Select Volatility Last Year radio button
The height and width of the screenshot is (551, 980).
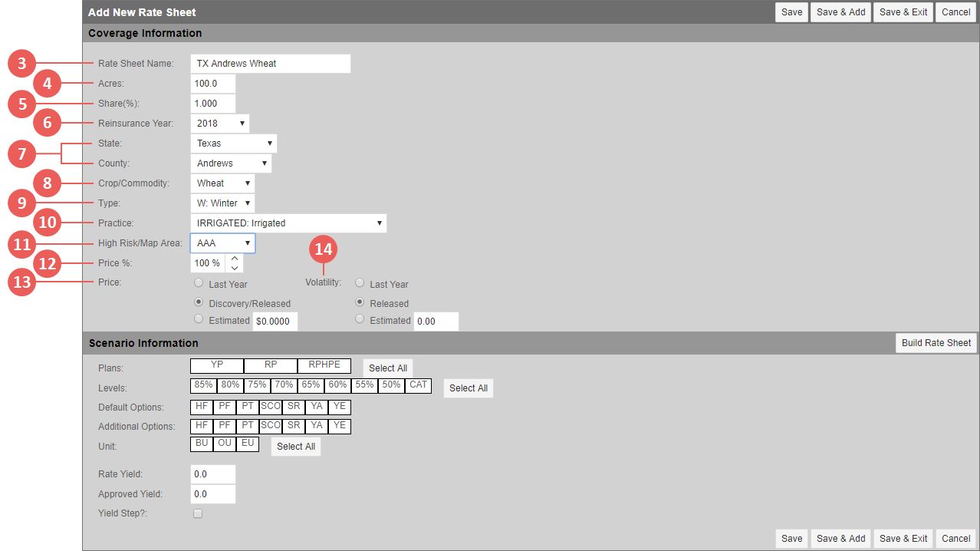click(360, 283)
